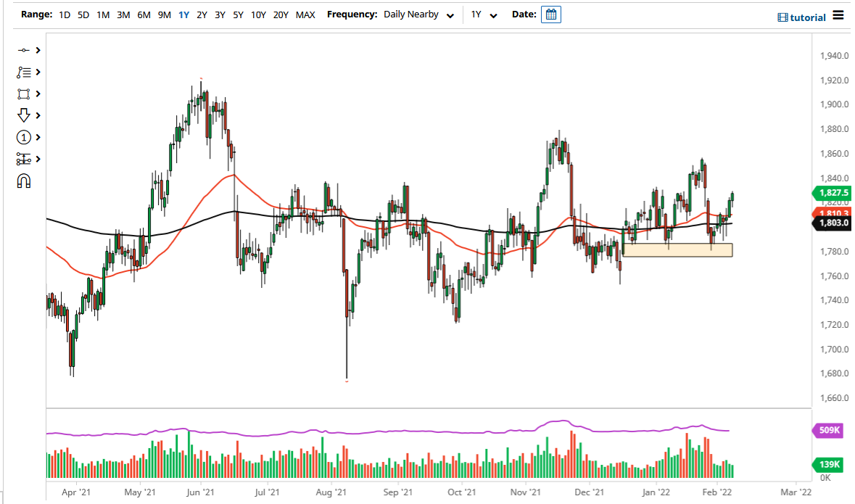Select the measurement lines tool icon
This screenshot has height=504, width=855.
click(x=23, y=160)
